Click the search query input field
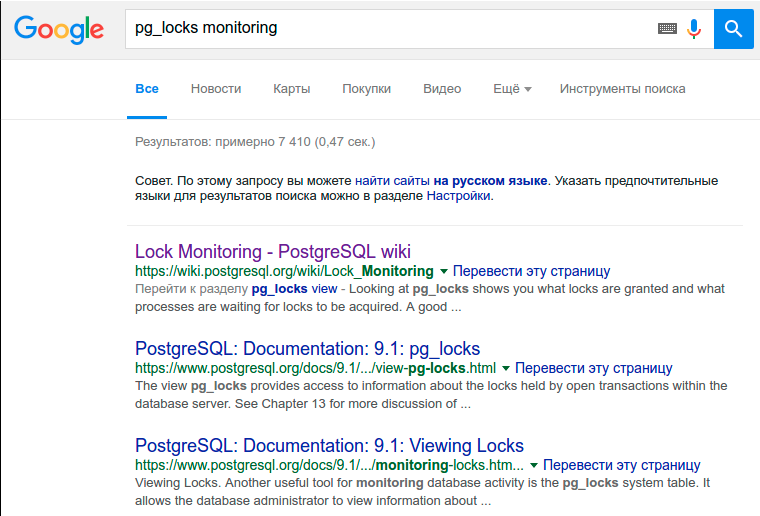The width and height of the screenshot is (760, 516). point(390,29)
